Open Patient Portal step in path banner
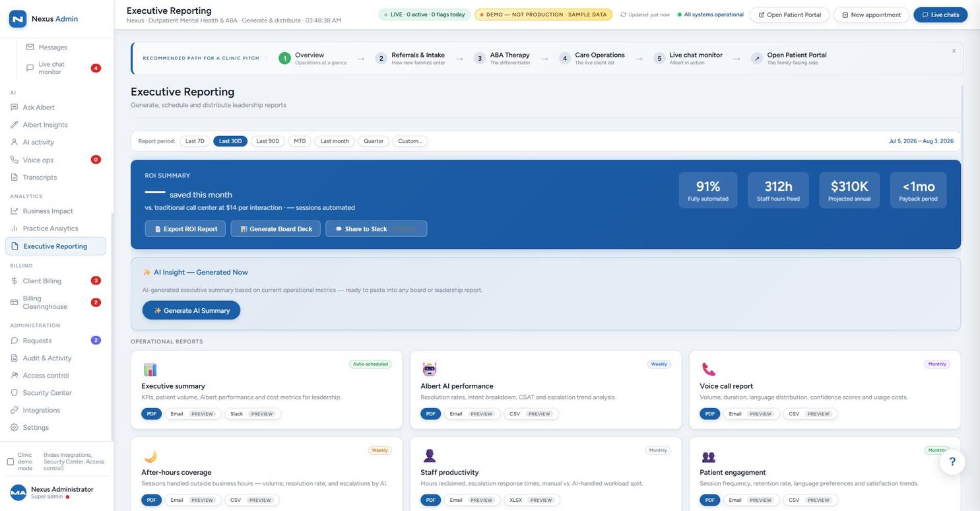Viewport: 980px width, 511px height. click(x=789, y=58)
